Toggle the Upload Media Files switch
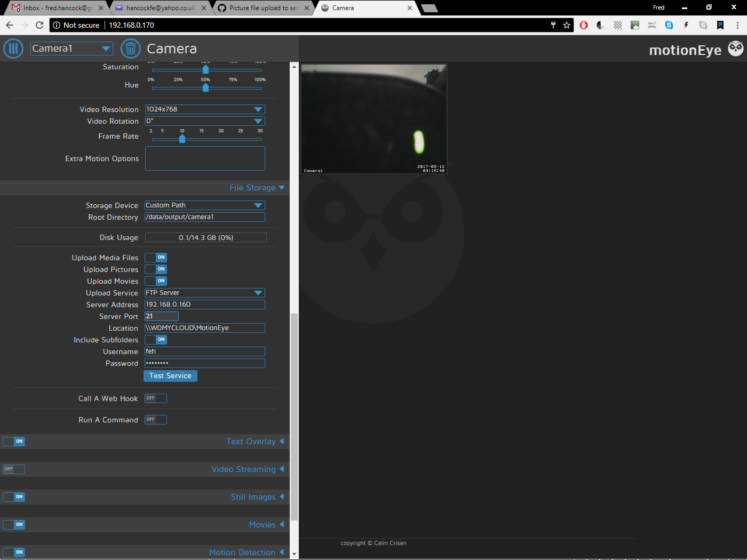 point(156,258)
